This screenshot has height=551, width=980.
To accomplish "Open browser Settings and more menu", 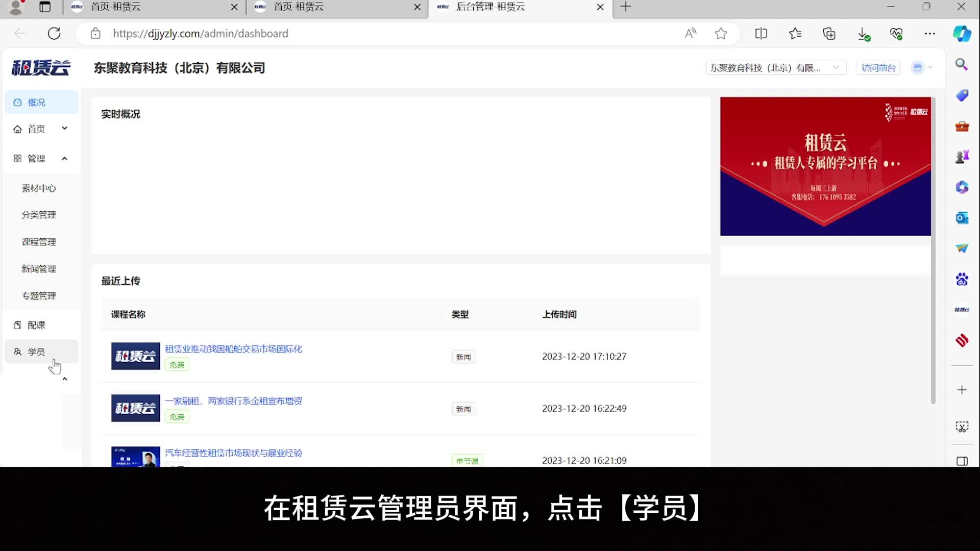I will [930, 34].
